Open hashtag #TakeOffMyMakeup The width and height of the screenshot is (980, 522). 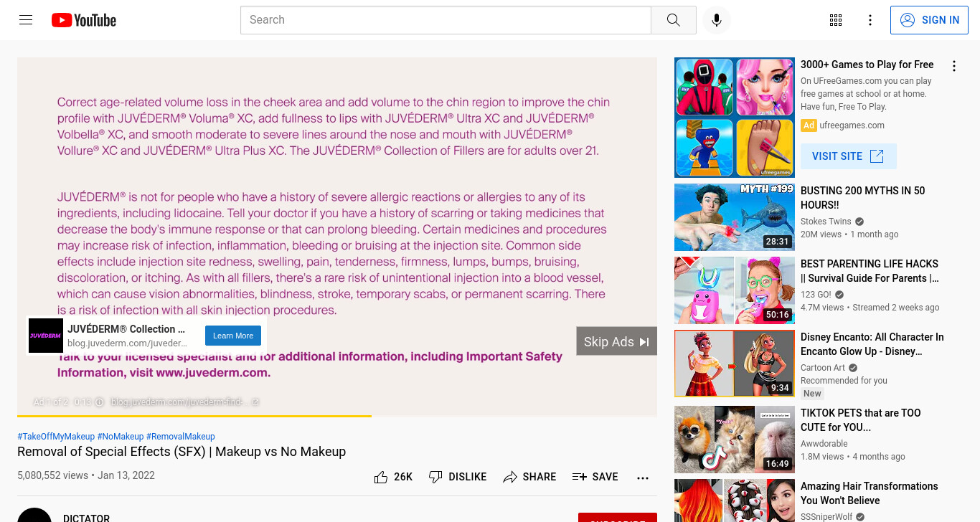tap(56, 437)
